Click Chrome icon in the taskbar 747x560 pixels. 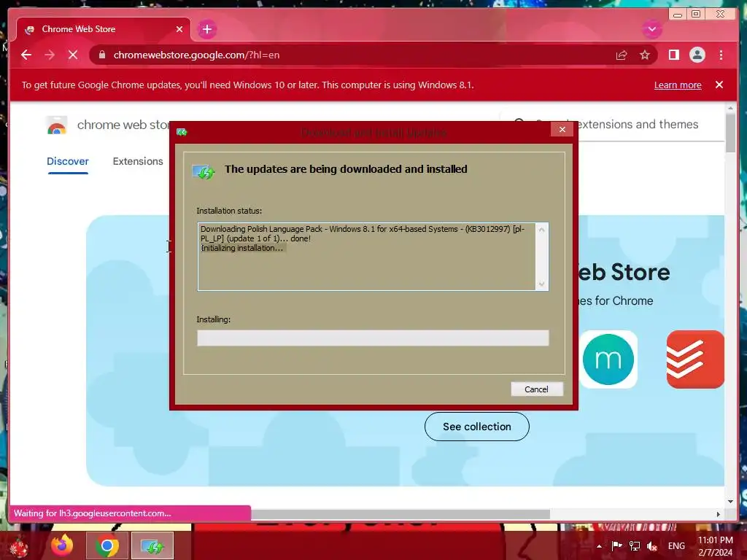107,545
